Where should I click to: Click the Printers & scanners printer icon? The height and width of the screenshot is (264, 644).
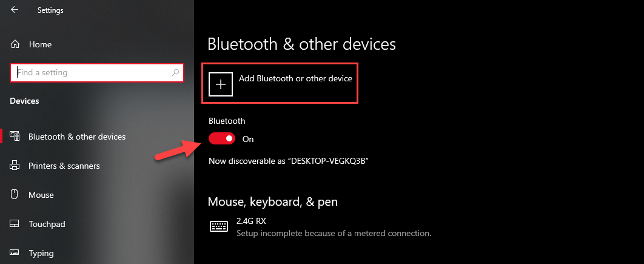pos(15,166)
